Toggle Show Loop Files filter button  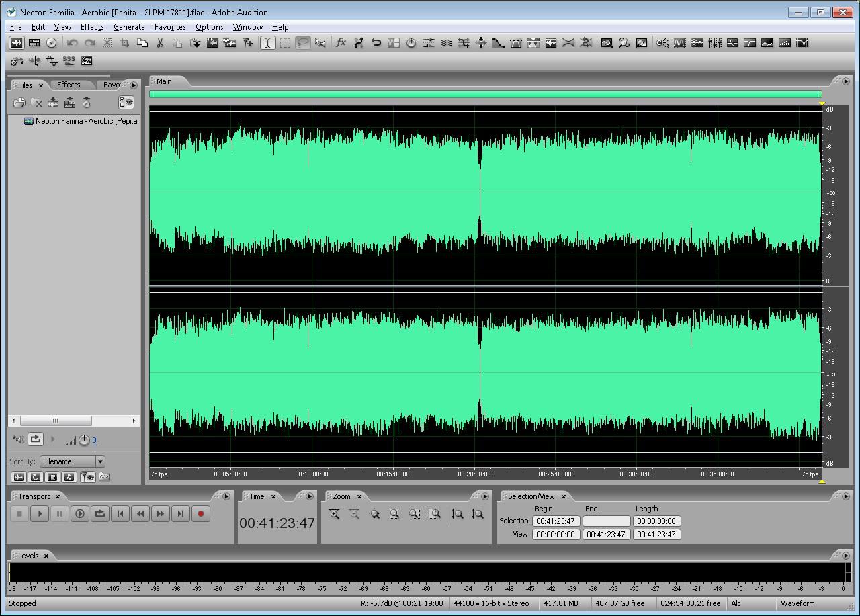(36, 477)
